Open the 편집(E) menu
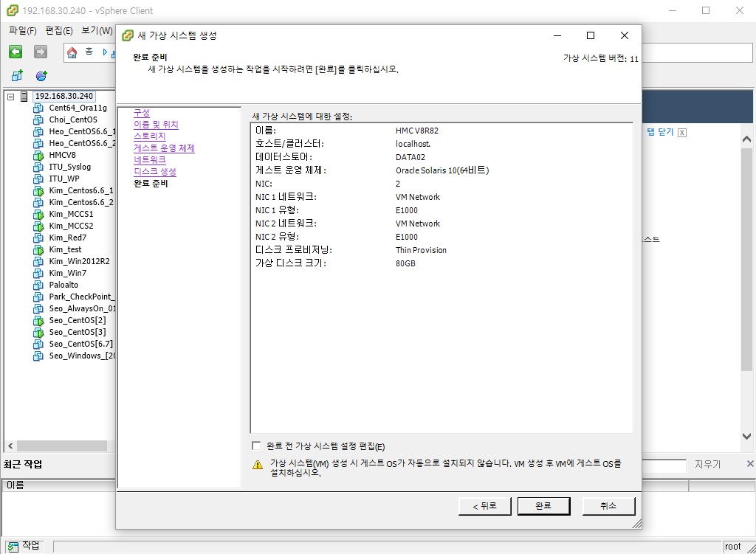Viewport: 756px width, 554px height. tap(59, 31)
